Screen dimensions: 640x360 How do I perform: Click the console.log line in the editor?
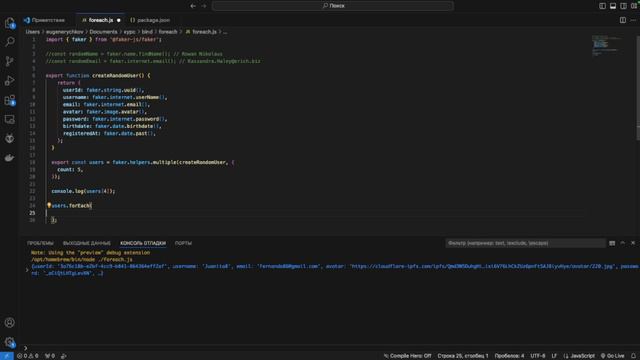[x=83, y=191]
